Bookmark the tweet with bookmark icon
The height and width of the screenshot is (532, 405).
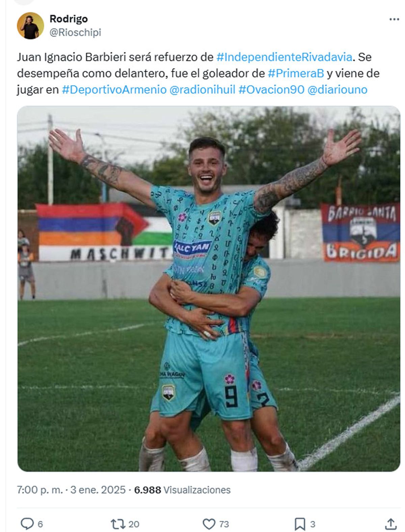pyautogui.click(x=300, y=524)
